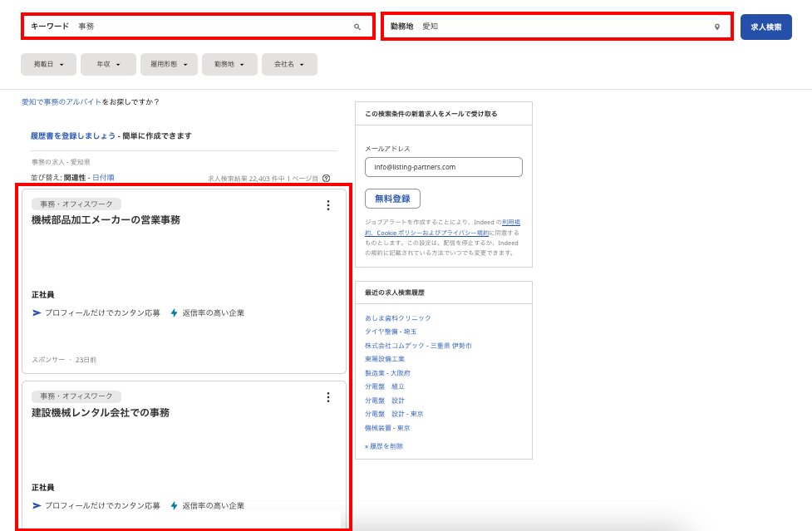Click lightning bolt icon on first job card
812x531 pixels.
tap(174, 313)
